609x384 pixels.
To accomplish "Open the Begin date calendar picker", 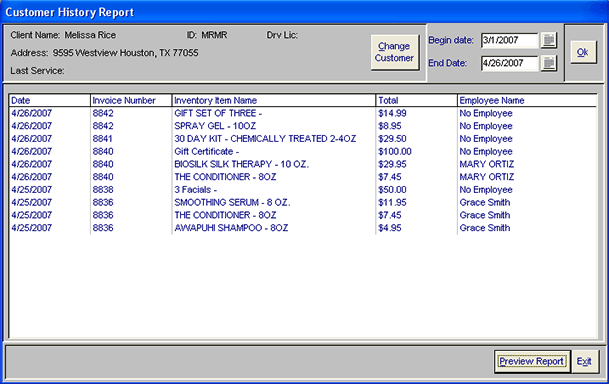I will pyautogui.click(x=549, y=40).
